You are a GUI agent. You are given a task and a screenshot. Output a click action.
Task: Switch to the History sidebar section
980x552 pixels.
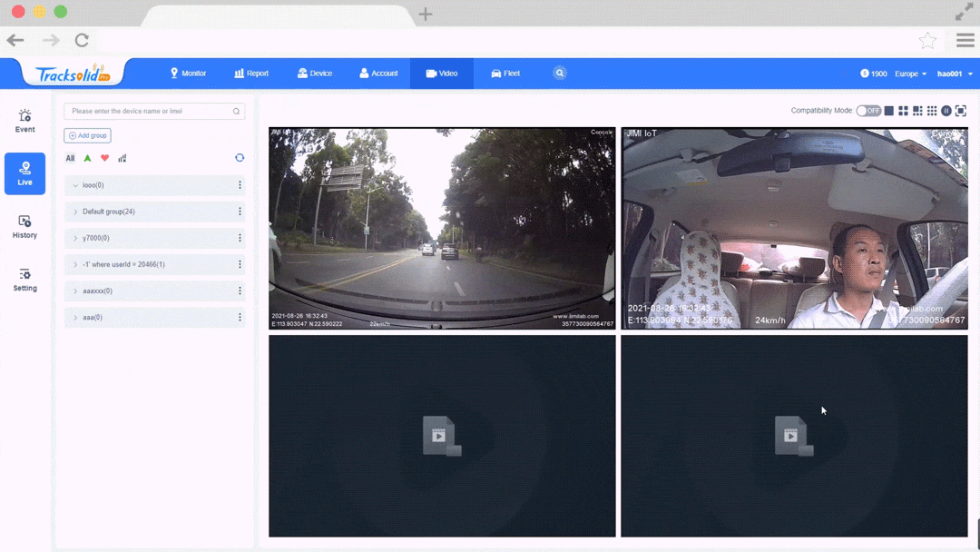[x=24, y=226]
